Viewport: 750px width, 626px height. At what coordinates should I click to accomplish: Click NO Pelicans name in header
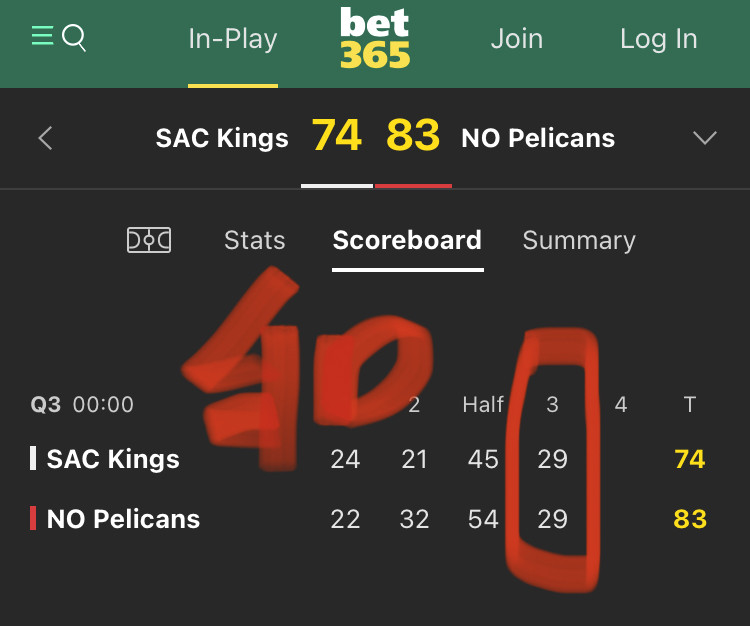(538, 138)
